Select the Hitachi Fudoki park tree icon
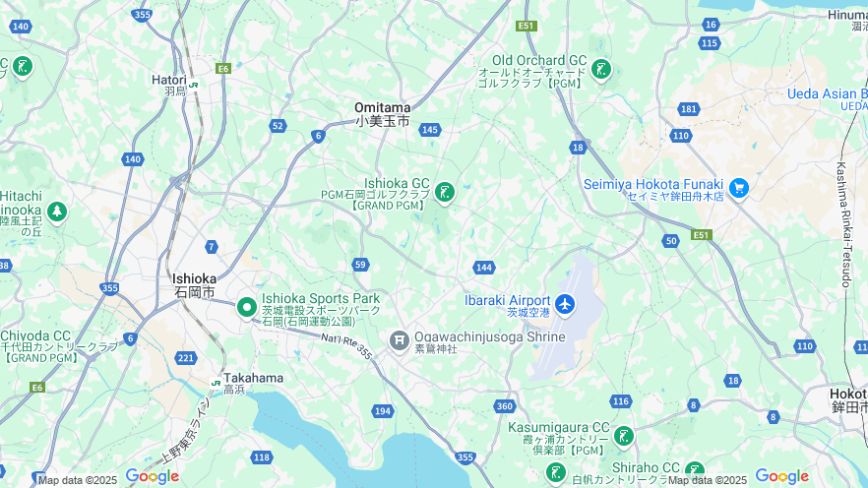Screen dimensions: 868x488 56,212
